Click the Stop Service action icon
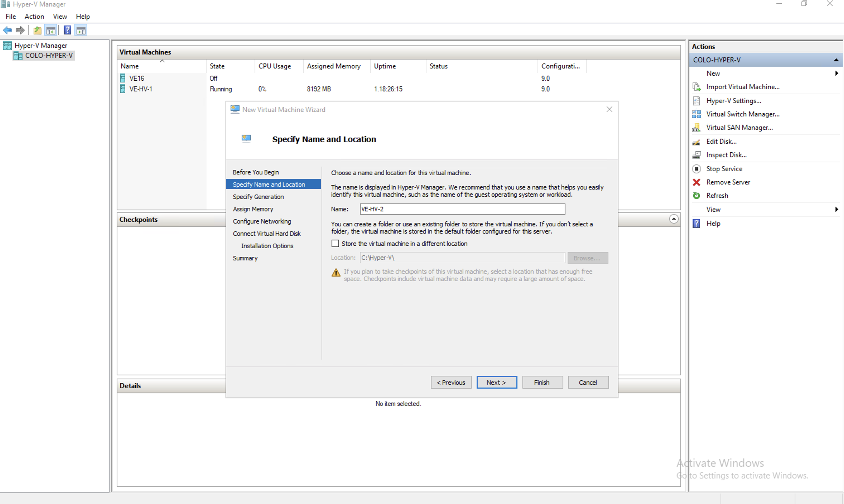The height and width of the screenshot is (504, 844). (696, 169)
